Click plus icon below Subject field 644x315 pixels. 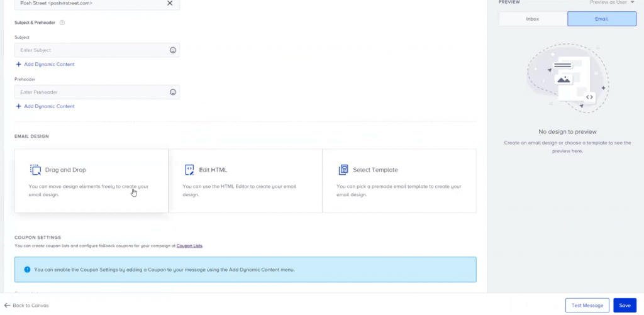coord(18,64)
